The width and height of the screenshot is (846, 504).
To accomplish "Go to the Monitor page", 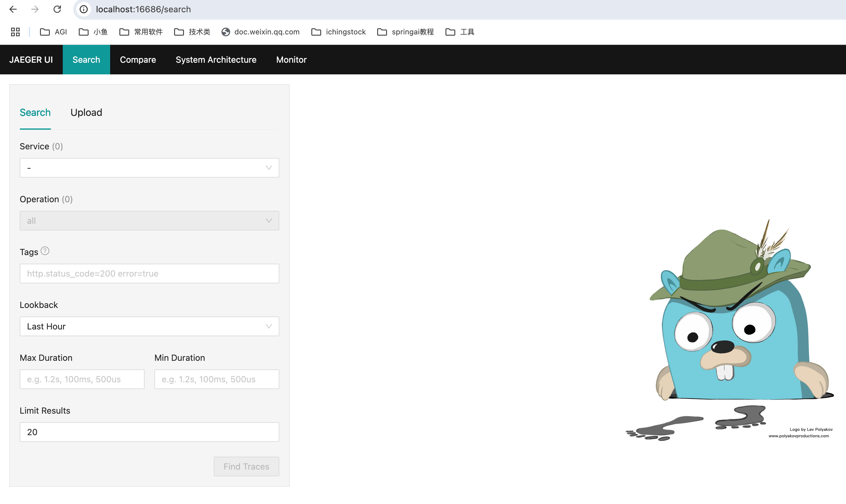I will 291,60.
